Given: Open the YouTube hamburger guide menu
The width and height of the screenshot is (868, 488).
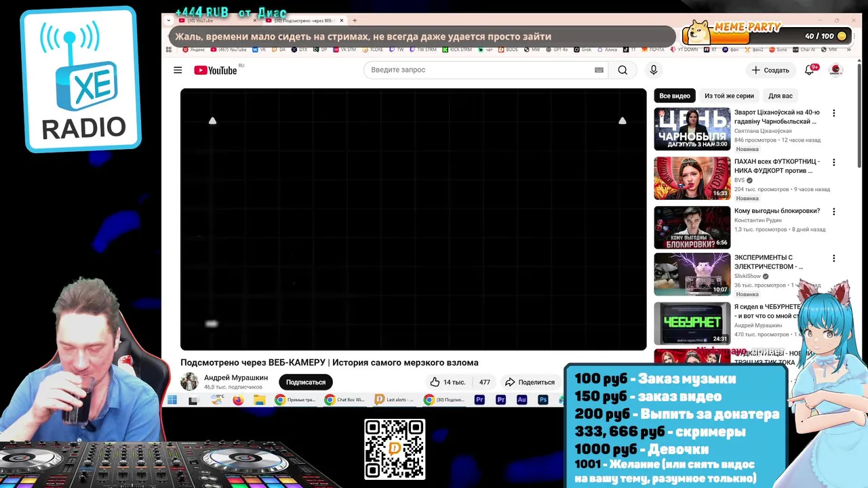Looking at the screenshot, I should click(178, 70).
